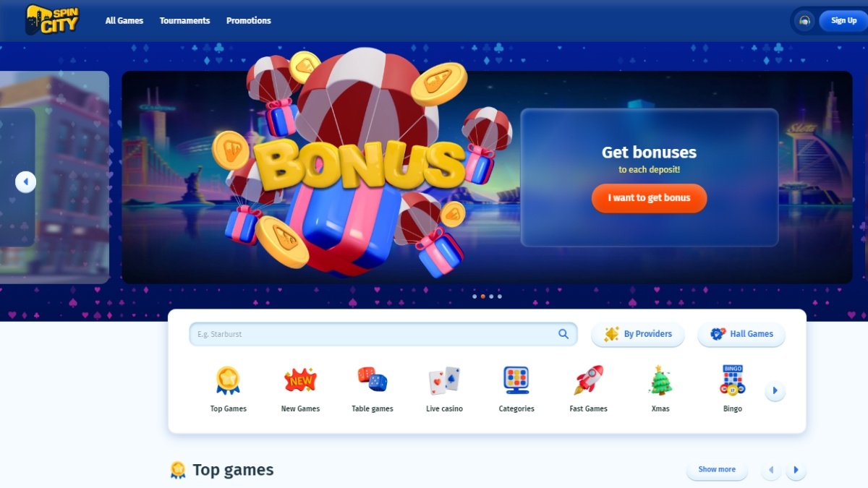This screenshot has width=868, height=488.
Task: Select the Categories grid icon
Action: (x=516, y=380)
